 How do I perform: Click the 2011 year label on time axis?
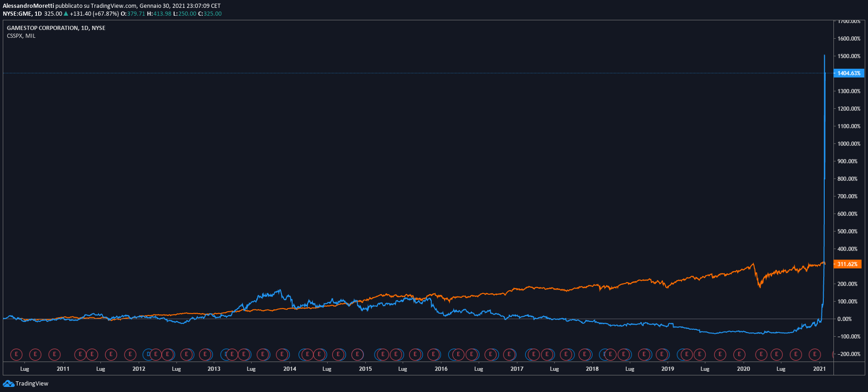click(x=63, y=369)
